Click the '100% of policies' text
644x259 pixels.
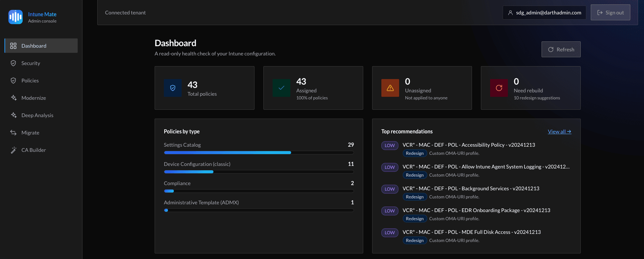(x=312, y=98)
